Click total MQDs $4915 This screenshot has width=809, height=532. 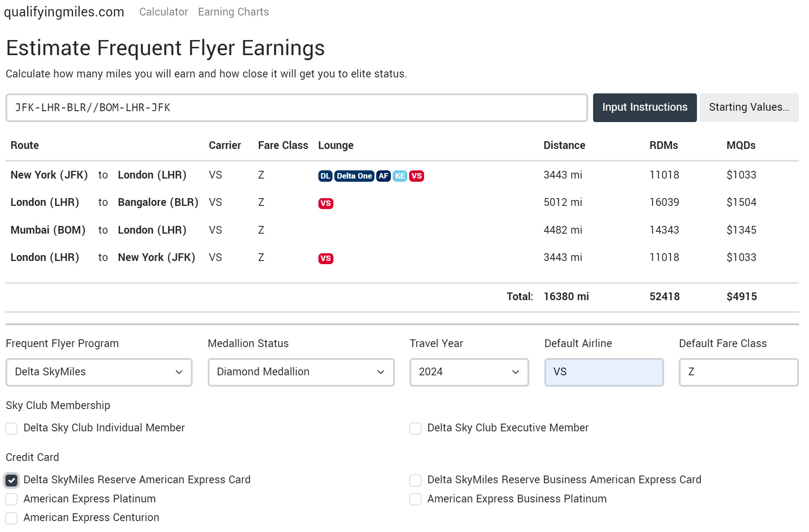pyautogui.click(x=742, y=297)
